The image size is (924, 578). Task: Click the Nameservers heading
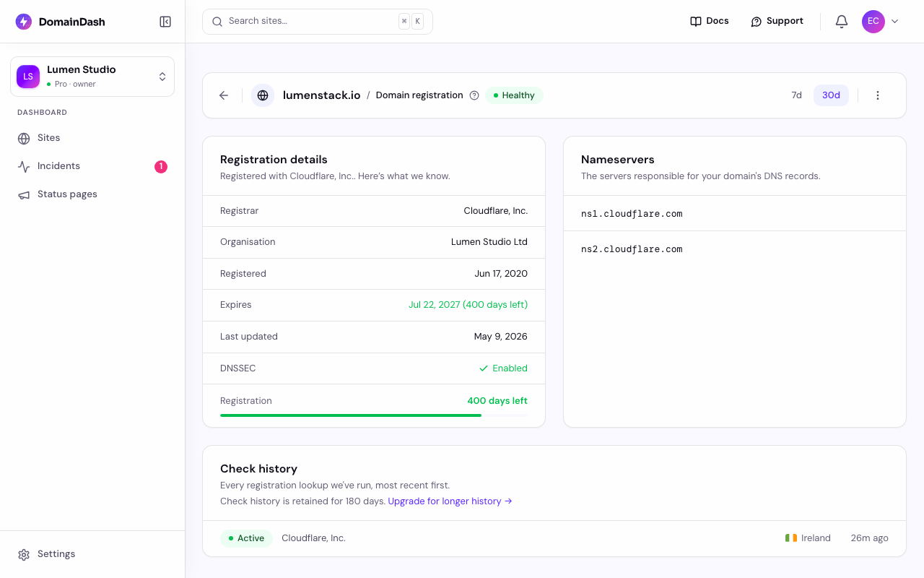(x=618, y=160)
